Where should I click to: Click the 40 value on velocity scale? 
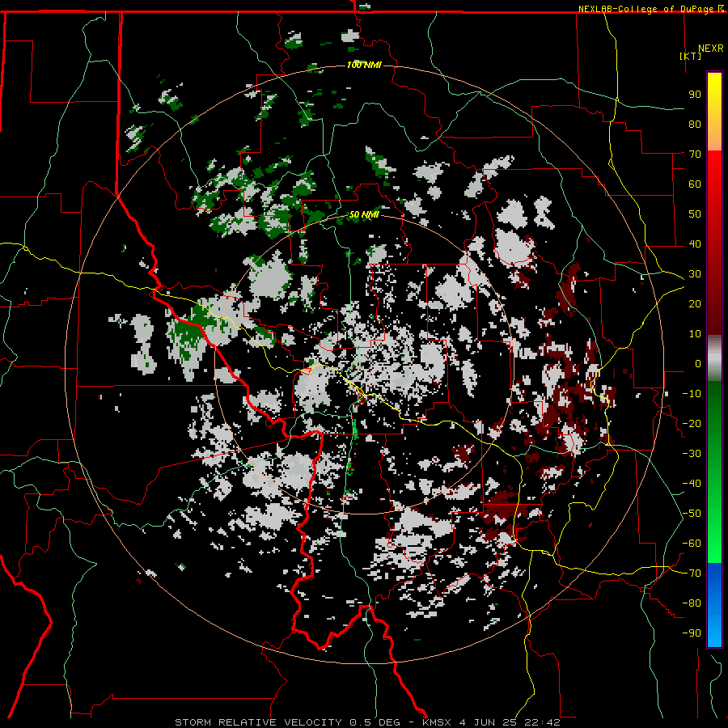click(695, 243)
